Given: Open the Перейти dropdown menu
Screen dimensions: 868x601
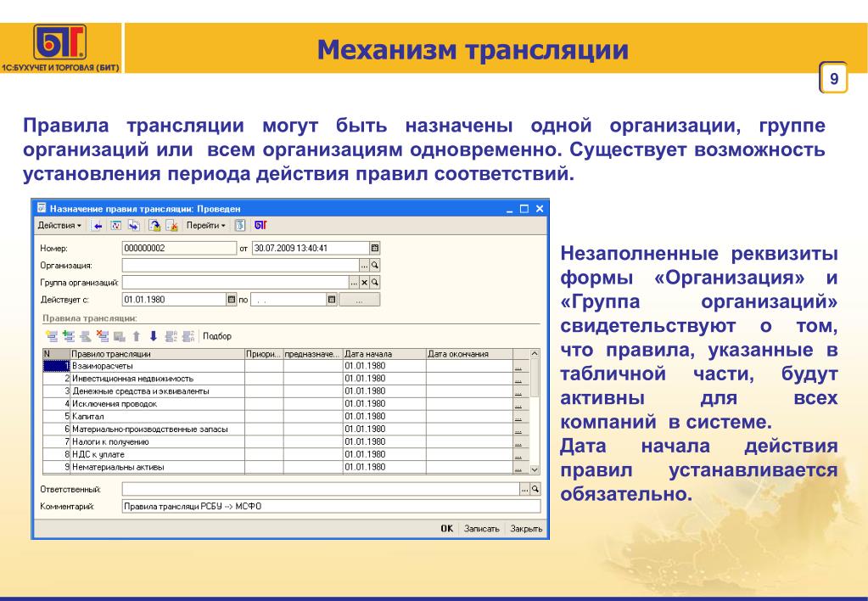Looking at the screenshot, I should coord(206,226).
